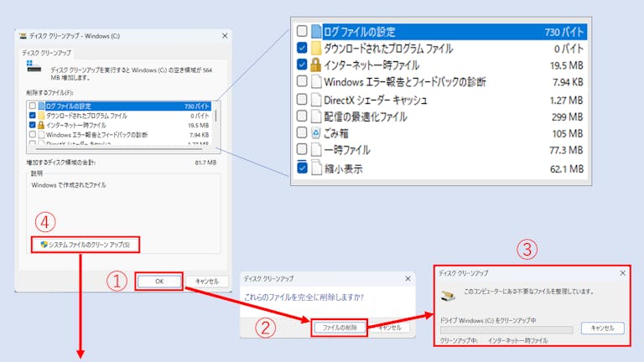Check the ごみ箱 checkbox
This screenshot has width=644, height=362.
point(302,132)
